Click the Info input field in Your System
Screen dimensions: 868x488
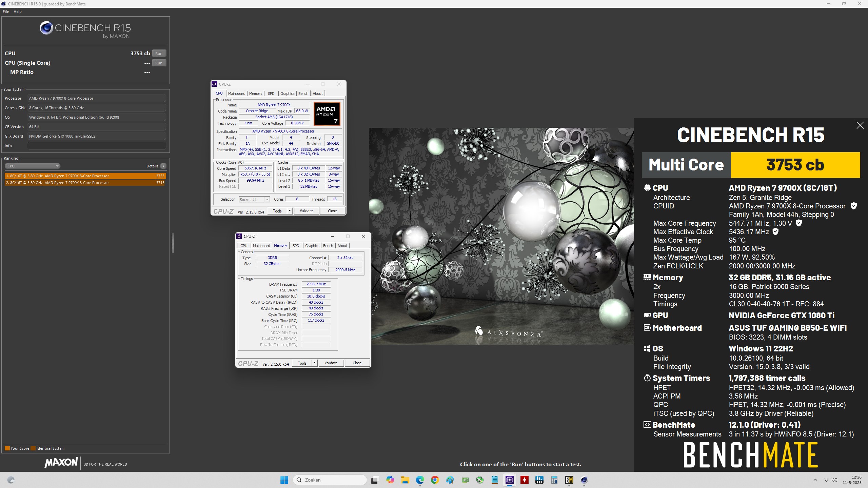[97, 146]
